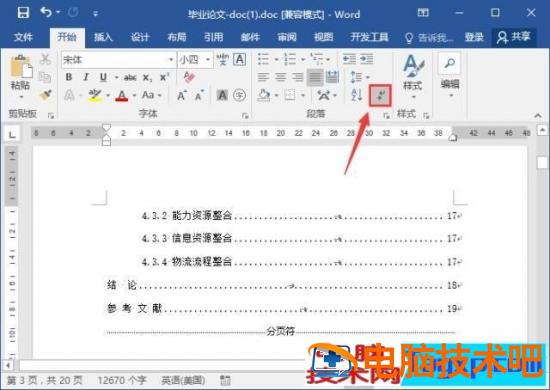Viewport: 550px width, 390px height.
Task: Apply character shading
Action: pos(222,95)
